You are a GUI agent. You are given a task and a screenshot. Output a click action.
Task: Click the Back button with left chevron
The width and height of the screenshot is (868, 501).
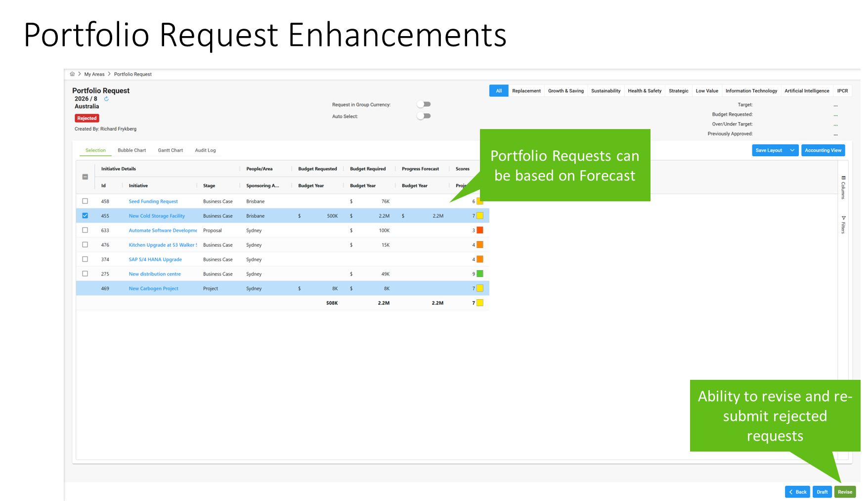coord(797,492)
